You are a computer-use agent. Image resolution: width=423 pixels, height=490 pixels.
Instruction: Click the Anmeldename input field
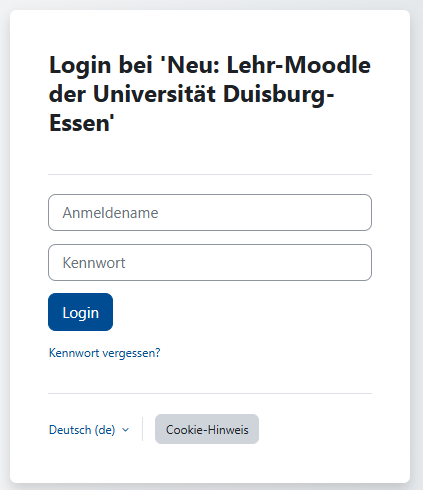point(210,213)
